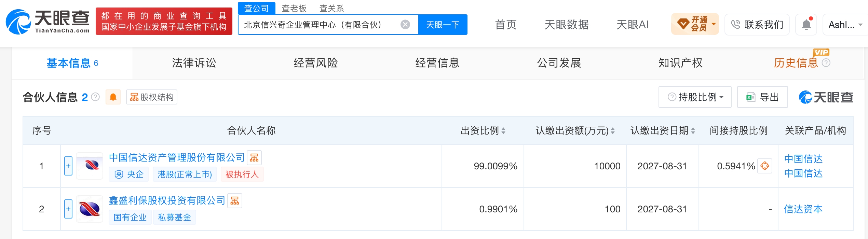Go to 首页 in the top navigation
This screenshot has height=239, width=868.
point(506,25)
